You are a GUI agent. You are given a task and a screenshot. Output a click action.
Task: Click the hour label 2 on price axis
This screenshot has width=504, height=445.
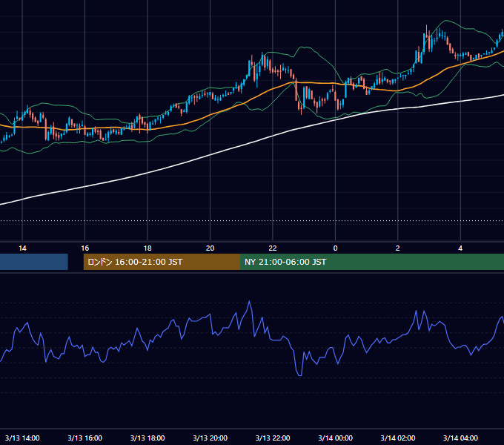397,248
